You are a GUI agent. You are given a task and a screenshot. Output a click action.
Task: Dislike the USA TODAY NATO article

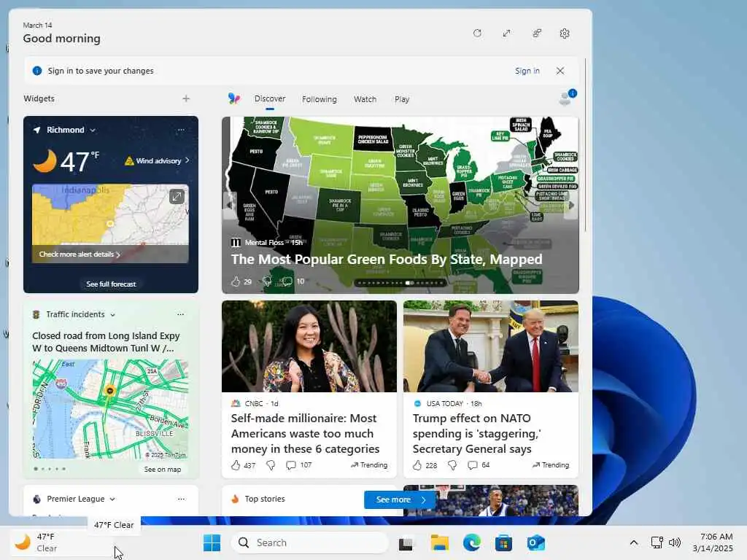(x=452, y=465)
